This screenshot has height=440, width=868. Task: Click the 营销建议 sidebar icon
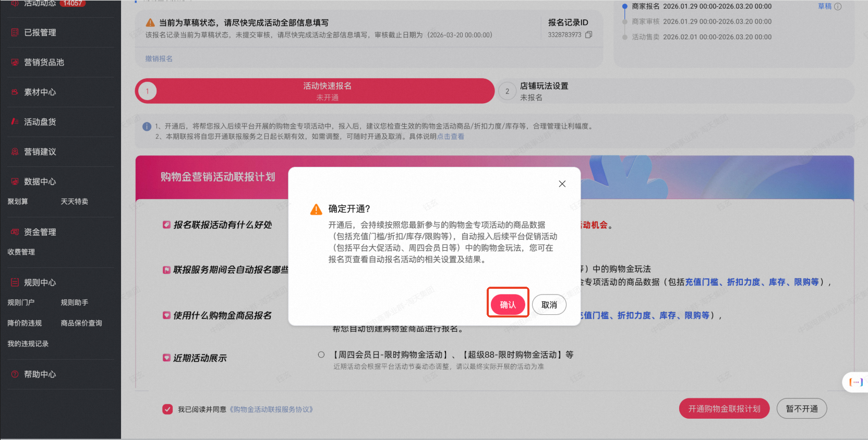coord(15,152)
